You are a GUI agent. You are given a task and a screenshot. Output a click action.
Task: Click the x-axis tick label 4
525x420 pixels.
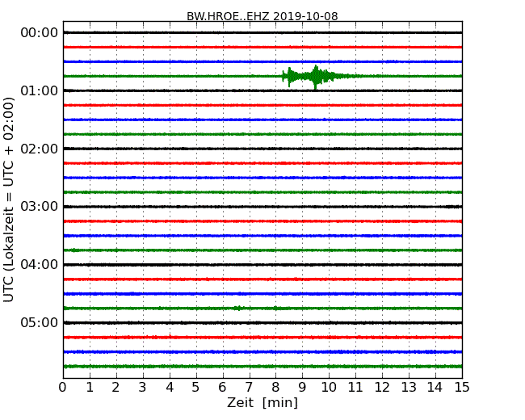pos(170,388)
